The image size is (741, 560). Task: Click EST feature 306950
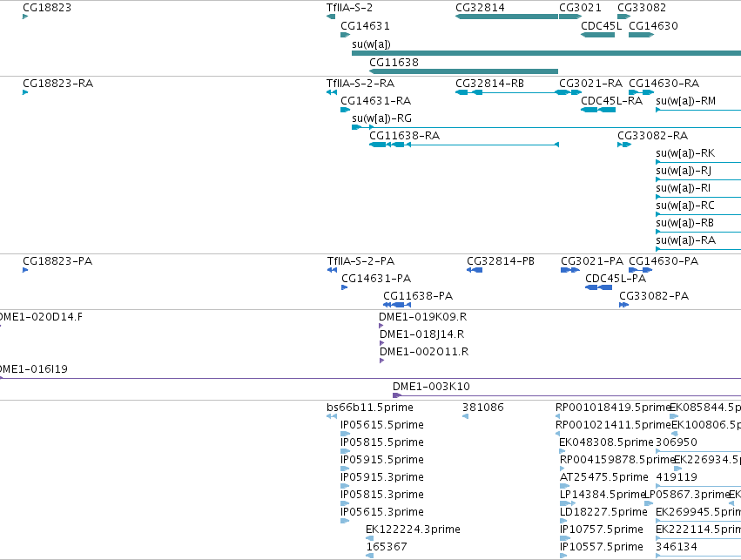[677, 442]
